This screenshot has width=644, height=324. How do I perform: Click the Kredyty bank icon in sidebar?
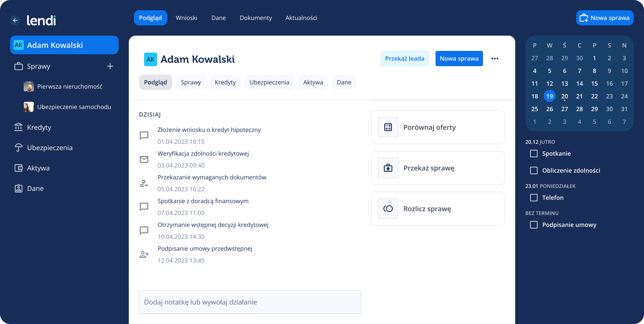point(18,127)
